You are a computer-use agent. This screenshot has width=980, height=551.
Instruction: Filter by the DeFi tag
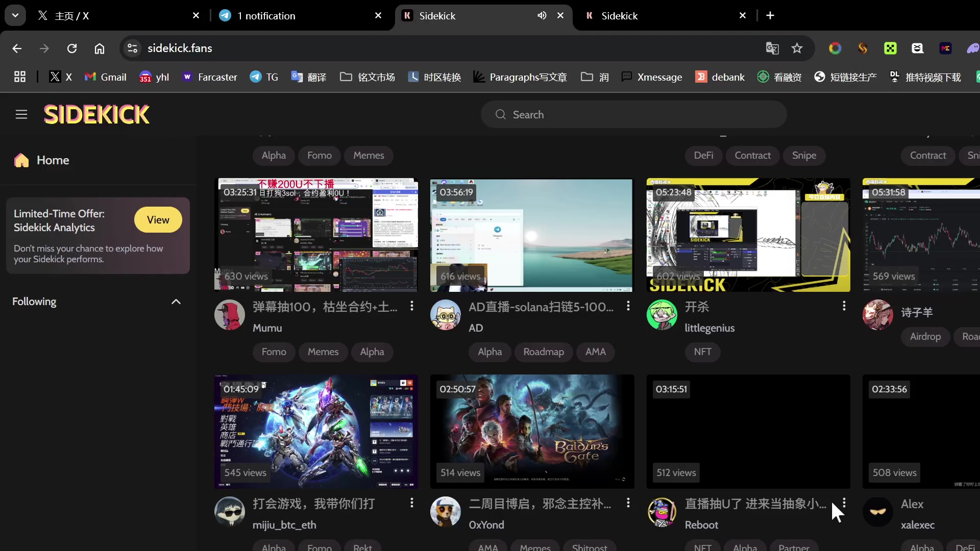(703, 156)
